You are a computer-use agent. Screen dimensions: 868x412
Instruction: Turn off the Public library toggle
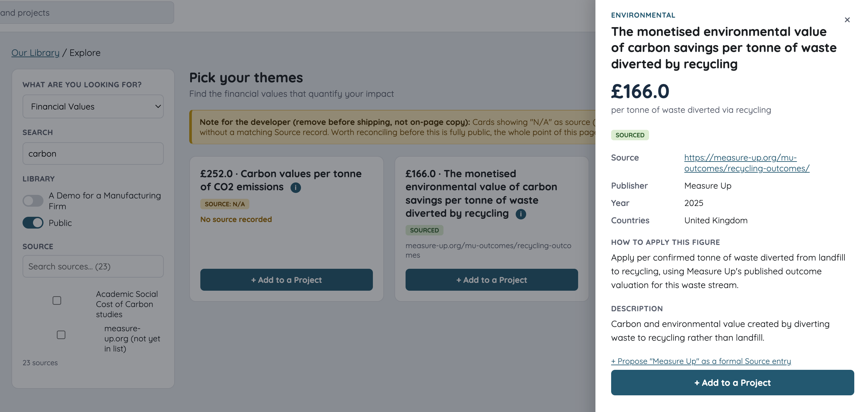33,223
